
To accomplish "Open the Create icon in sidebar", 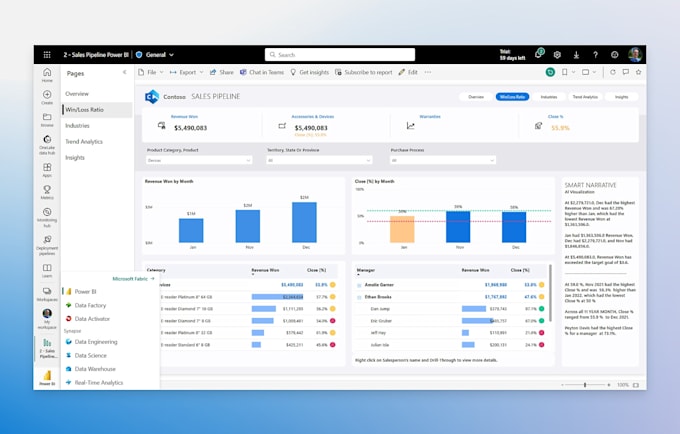I will tap(47, 97).
